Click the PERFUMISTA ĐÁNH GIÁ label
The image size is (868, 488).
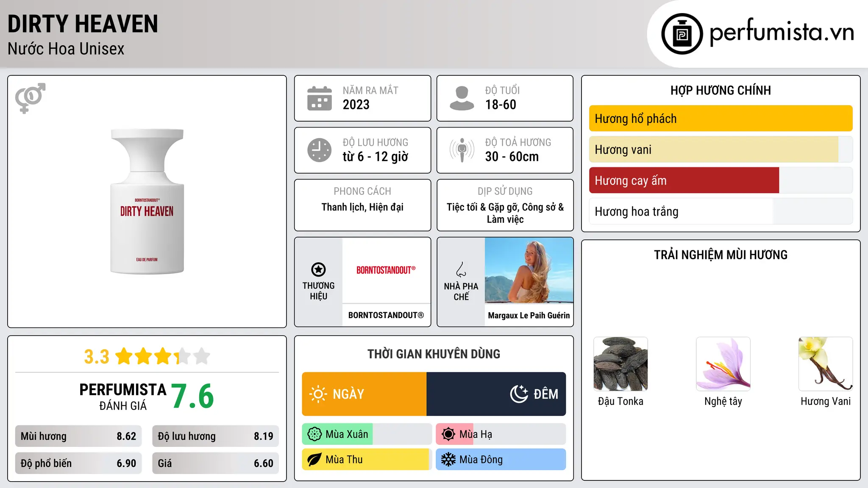123,396
